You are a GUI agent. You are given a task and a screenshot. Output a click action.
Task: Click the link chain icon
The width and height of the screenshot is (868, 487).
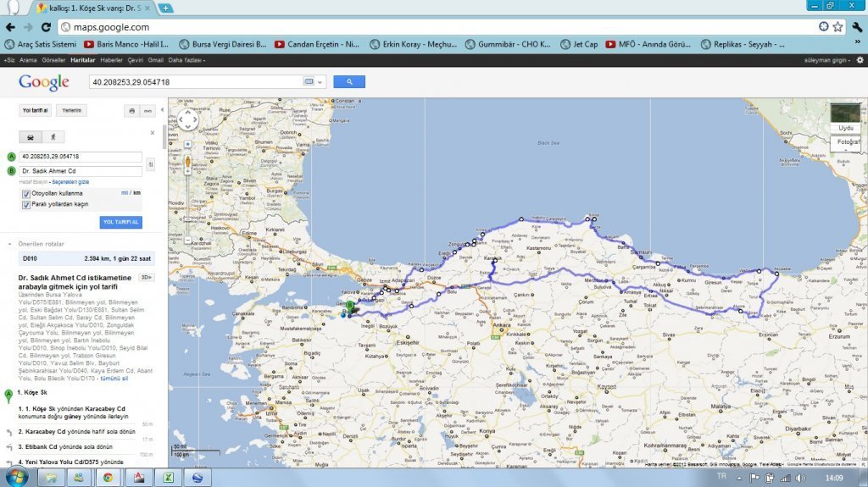(147, 110)
